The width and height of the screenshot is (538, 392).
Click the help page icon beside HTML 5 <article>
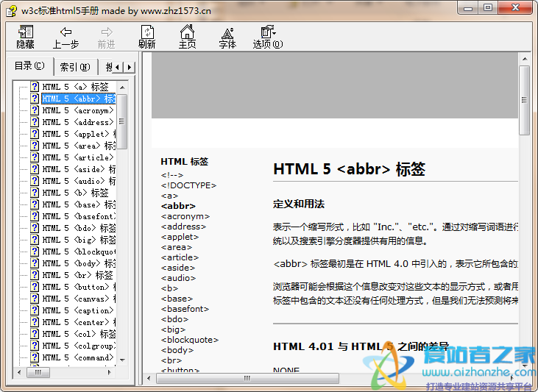[35, 157]
